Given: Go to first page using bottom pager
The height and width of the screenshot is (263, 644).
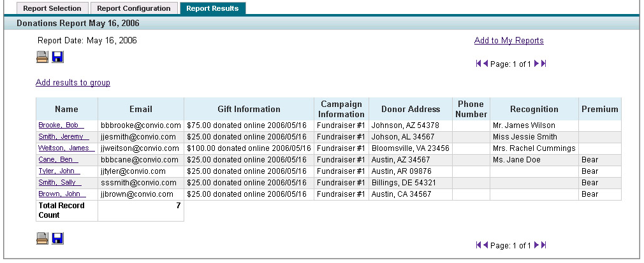Looking at the screenshot, I should [478, 245].
